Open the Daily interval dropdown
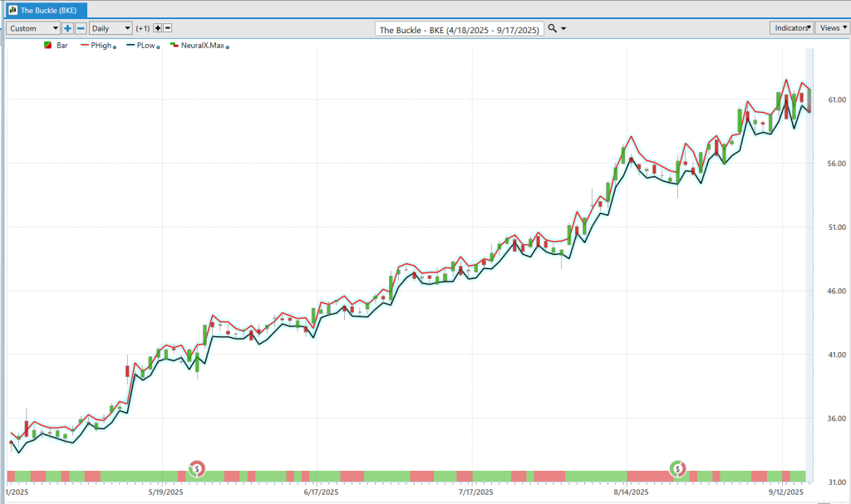851x504 pixels. (x=111, y=28)
